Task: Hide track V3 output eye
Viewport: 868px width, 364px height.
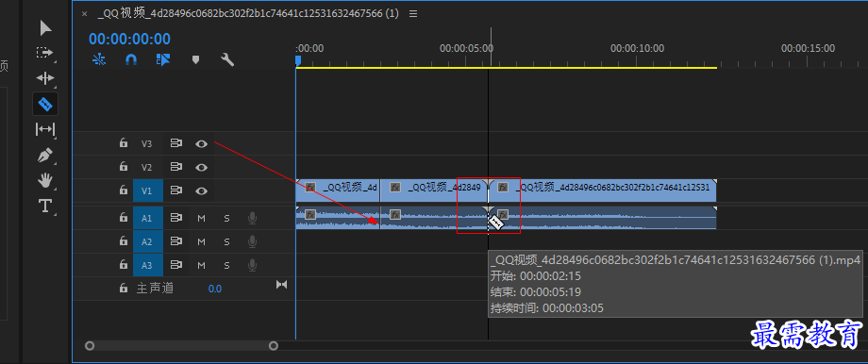Action: coord(202,144)
